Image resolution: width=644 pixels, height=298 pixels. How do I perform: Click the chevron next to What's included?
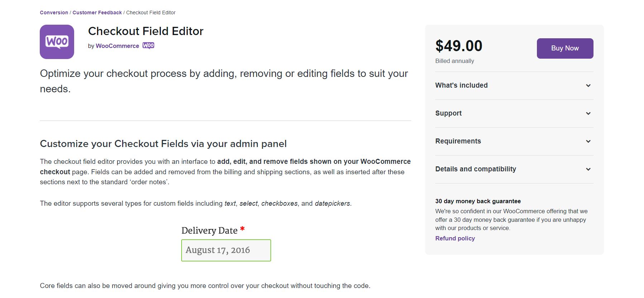(x=588, y=86)
